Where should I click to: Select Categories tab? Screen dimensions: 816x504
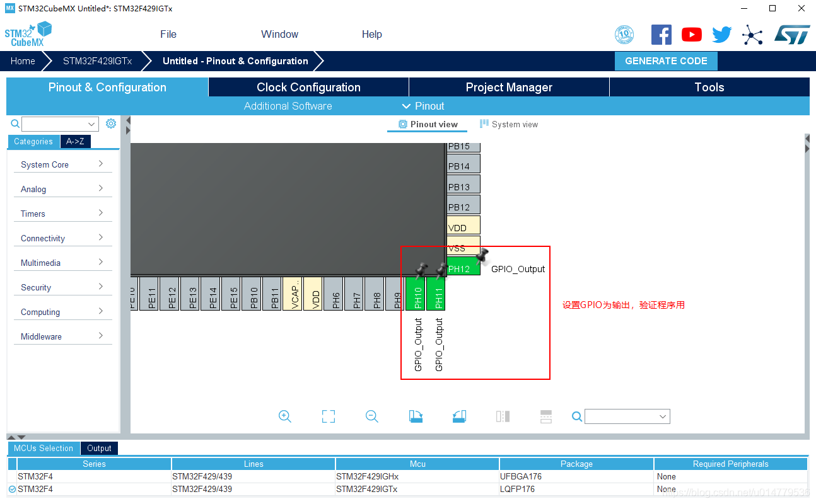[x=33, y=142]
